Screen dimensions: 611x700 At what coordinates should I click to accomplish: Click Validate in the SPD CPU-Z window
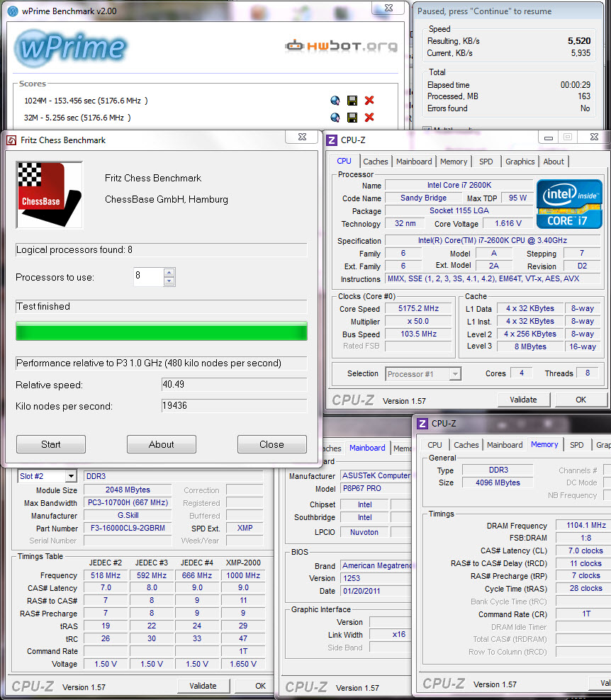tap(203, 686)
